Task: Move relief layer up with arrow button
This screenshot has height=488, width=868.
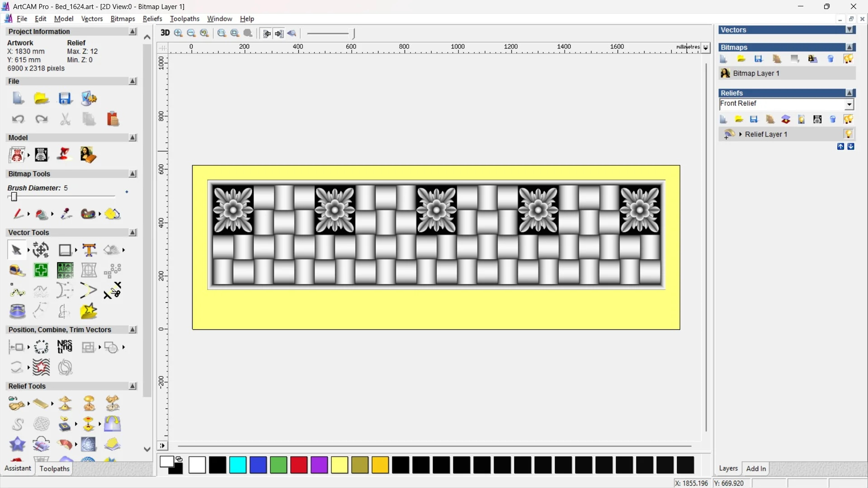Action: click(840, 146)
